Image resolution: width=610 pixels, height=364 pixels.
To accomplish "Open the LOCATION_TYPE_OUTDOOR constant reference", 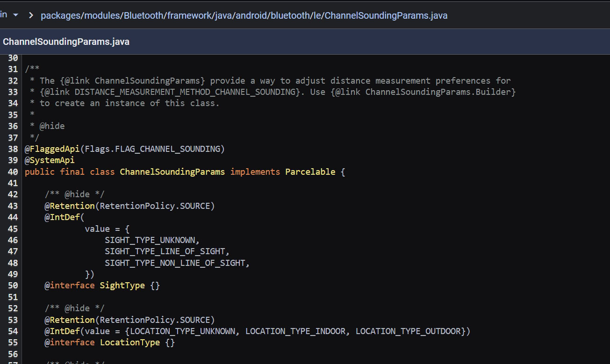I will [x=408, y=331].
